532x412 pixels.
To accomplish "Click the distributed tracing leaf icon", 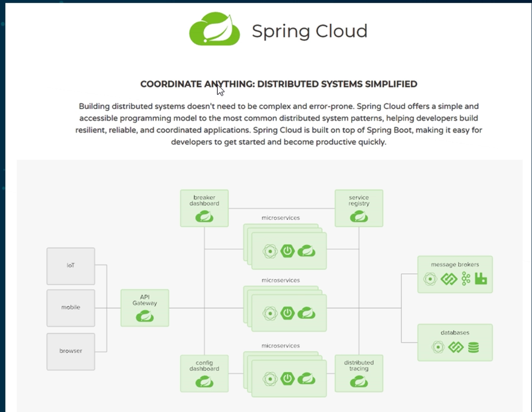I will point(359,381).
